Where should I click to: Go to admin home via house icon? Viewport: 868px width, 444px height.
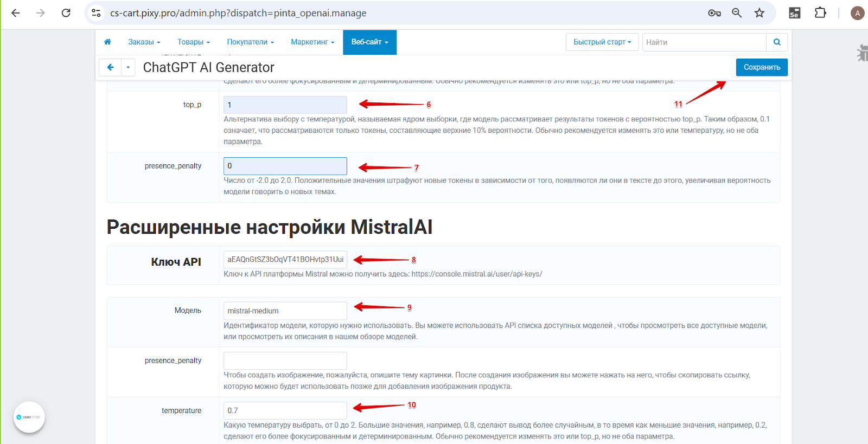pos(107,42)
